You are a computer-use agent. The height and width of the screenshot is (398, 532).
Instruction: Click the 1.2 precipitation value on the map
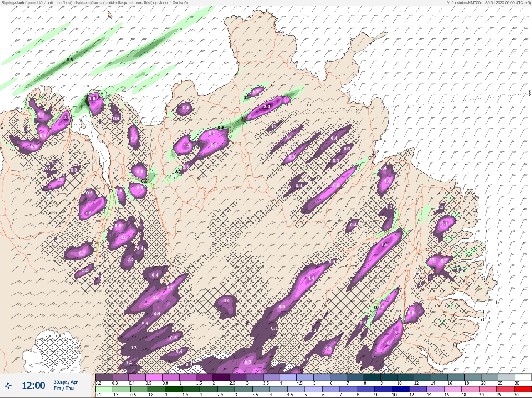tap(385, 342)
